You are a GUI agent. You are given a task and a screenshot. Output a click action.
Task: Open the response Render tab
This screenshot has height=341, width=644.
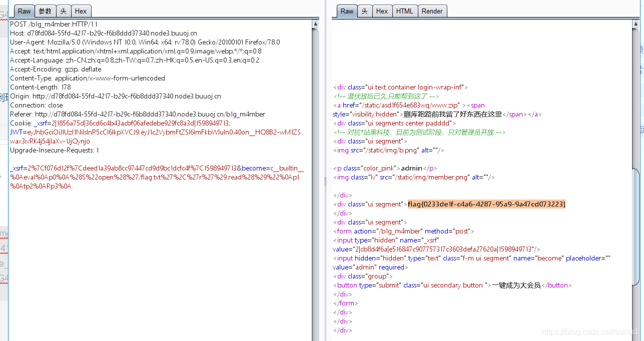(x=432, y=11)
